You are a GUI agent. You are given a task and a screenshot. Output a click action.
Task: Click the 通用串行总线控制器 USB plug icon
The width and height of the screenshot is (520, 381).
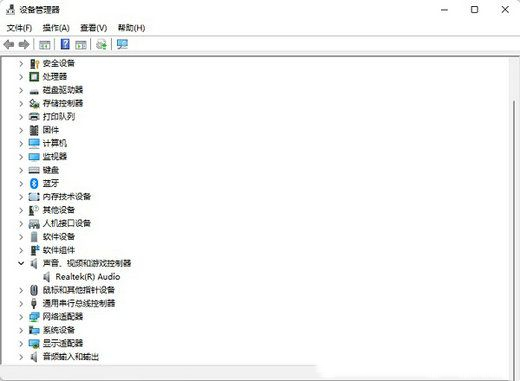click(34, 303)
